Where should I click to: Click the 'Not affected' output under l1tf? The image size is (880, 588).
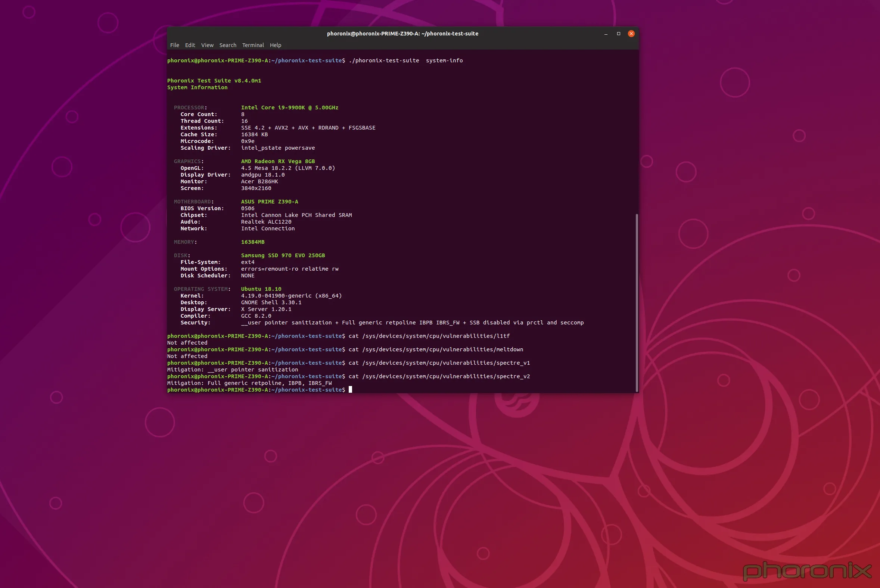pyautogui.click(x=187, y=343)
